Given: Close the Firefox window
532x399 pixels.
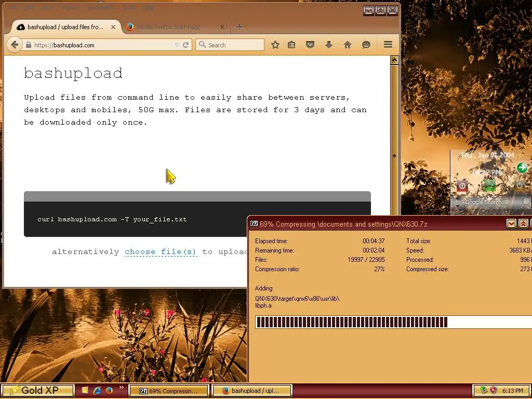Looking at the screenshot, I should (393, 10).
